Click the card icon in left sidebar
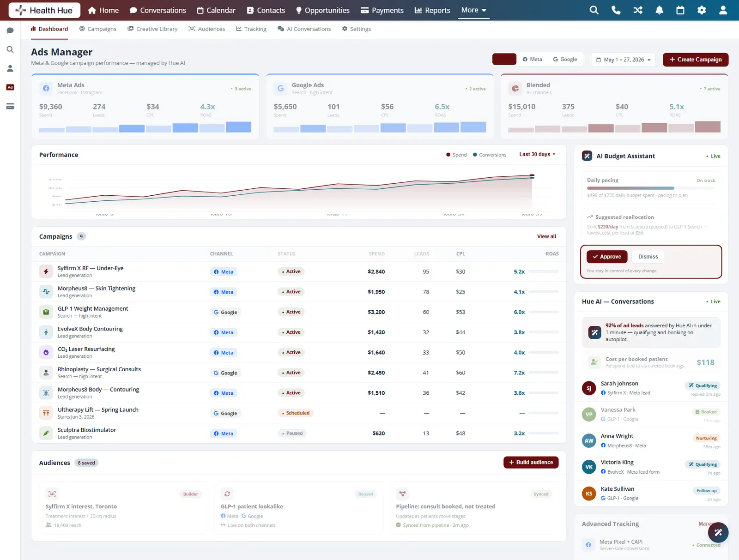 (10, 106)
